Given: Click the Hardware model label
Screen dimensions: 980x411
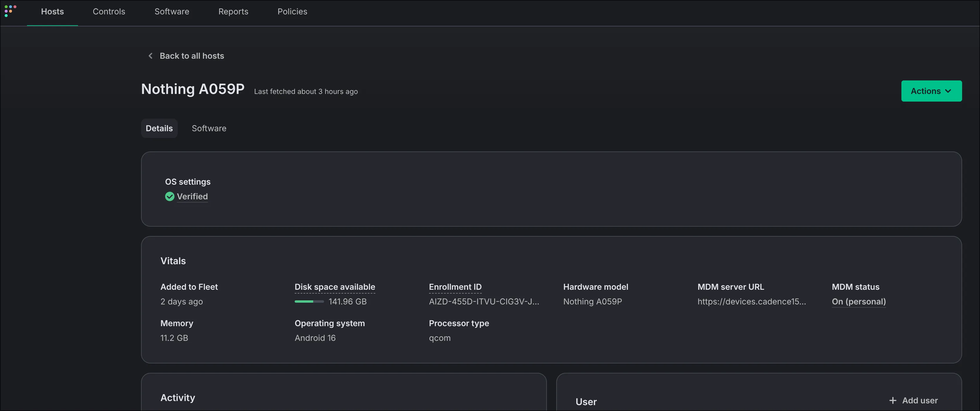Looking at the screenshot, I should (595, 287).
